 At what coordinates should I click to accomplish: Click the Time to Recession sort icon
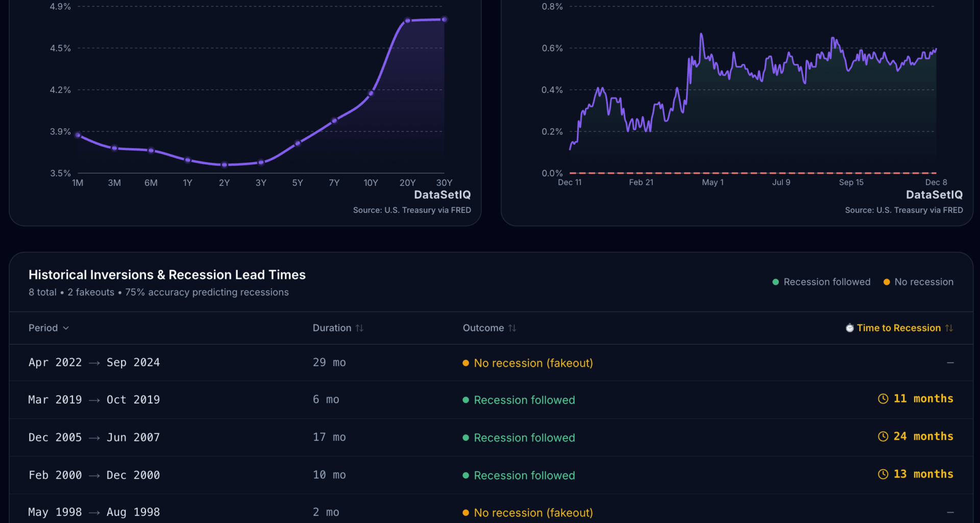tap(949, 328)
